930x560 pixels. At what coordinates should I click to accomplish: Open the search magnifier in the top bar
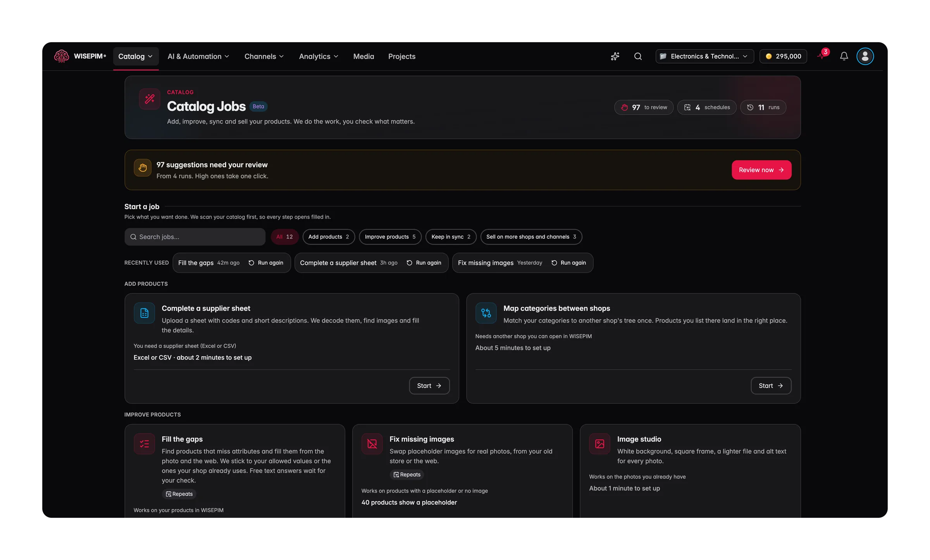638,56
